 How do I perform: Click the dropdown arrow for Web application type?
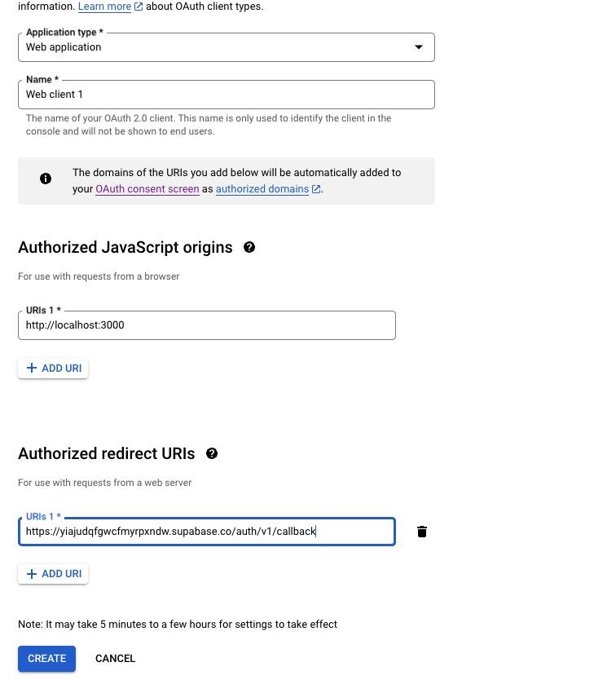[418, 46]
